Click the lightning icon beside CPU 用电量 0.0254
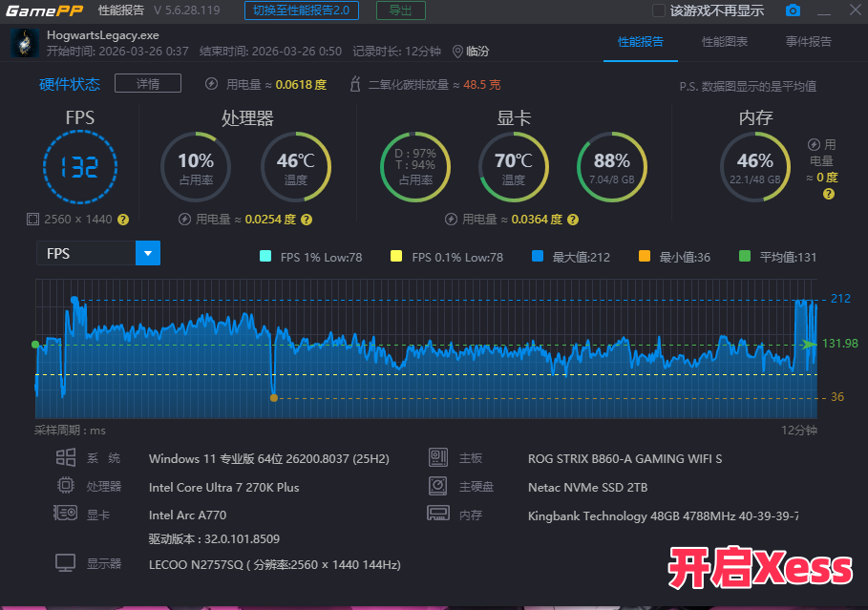This screenshot has height=610, width=868. 184,220
